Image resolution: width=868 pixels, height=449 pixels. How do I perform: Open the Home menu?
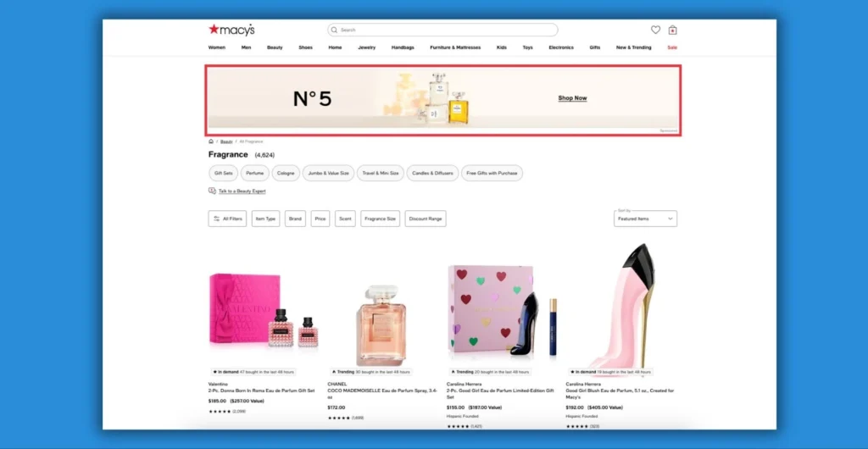click(335, 47)
